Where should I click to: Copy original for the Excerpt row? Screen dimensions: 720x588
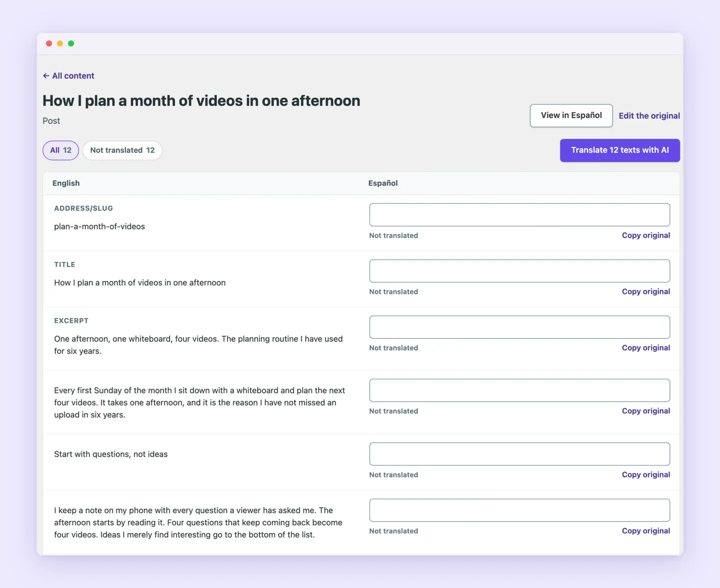point(645,348)
